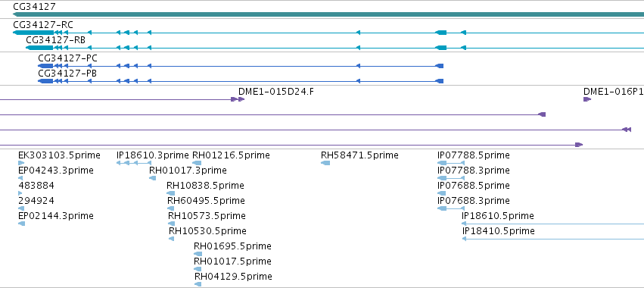Select the RH10573.5prime EST label
644x288 pixels.
207,215
